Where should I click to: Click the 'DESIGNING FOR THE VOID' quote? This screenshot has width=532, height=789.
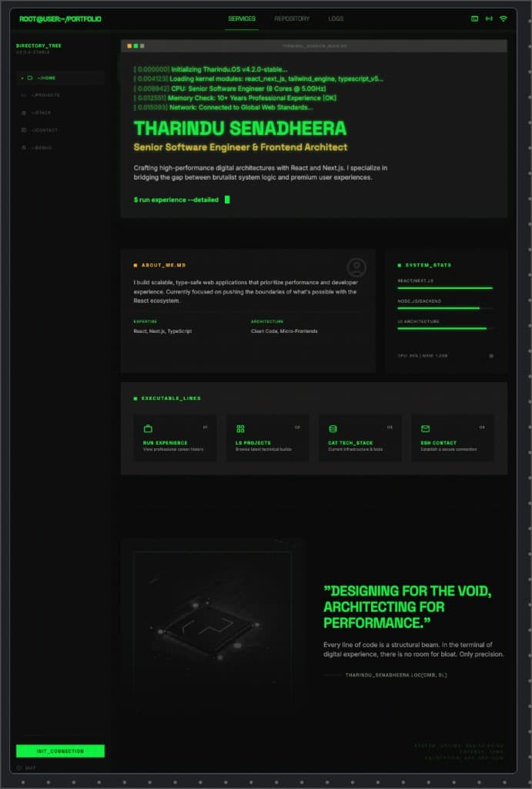(407, 607)
